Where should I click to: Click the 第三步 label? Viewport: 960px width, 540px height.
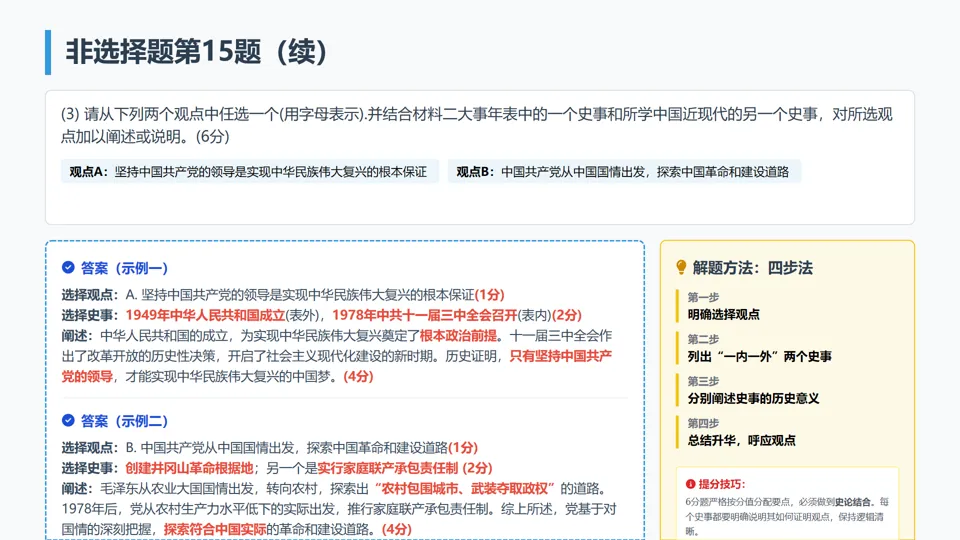(x=703, y=381)
